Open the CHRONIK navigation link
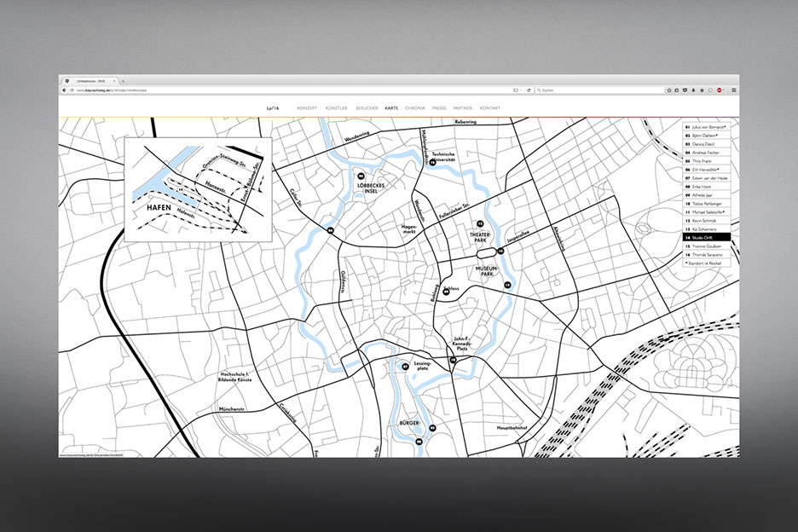The image size is (798, 532). [415, 108]
